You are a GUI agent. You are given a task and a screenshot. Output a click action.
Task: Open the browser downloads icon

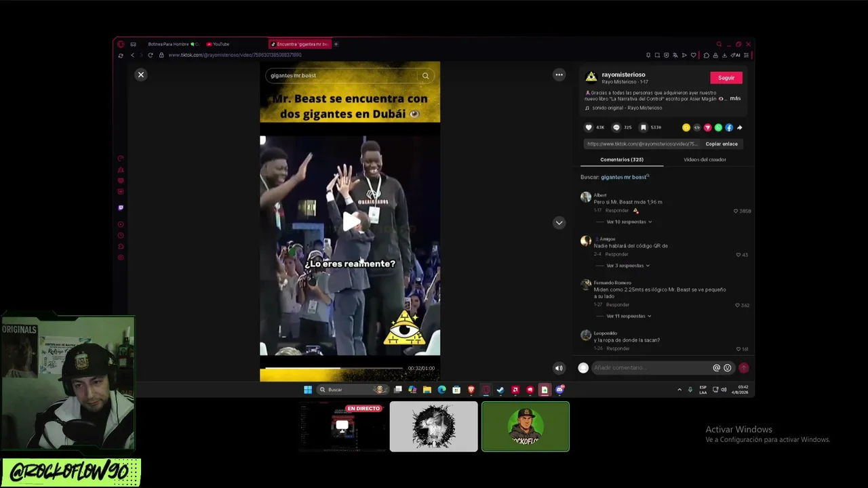pos(724,55)
